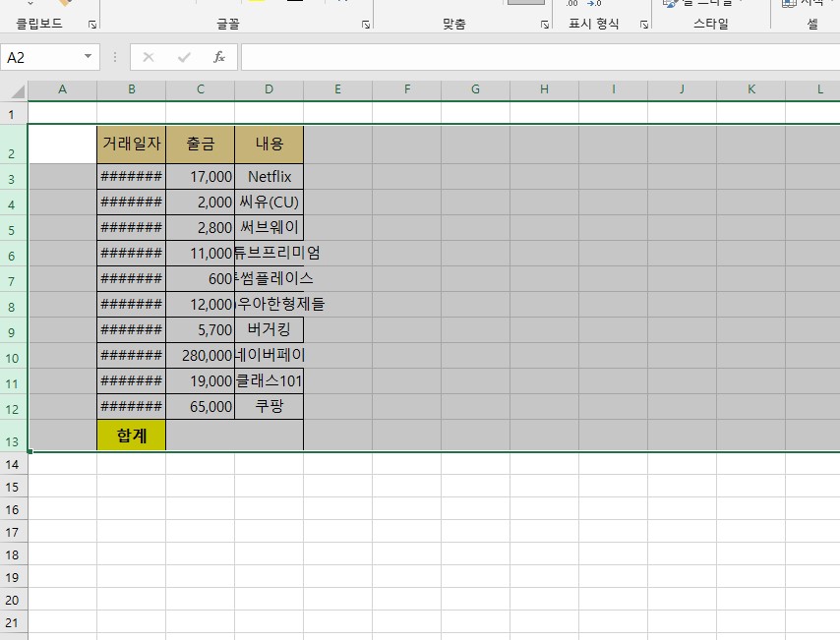This screenshot has height=640, width=840.
Task: Click inside the formula bar input
Action: [541, 57]
